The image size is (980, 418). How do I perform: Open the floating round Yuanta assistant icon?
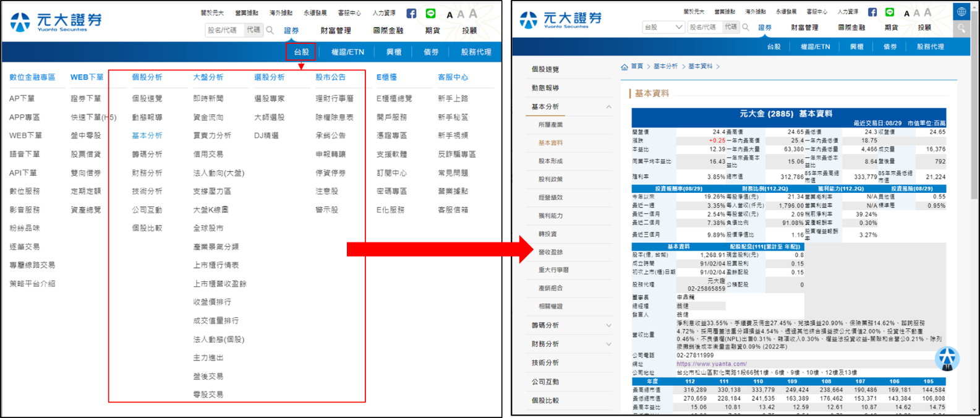tap(947, 358)
